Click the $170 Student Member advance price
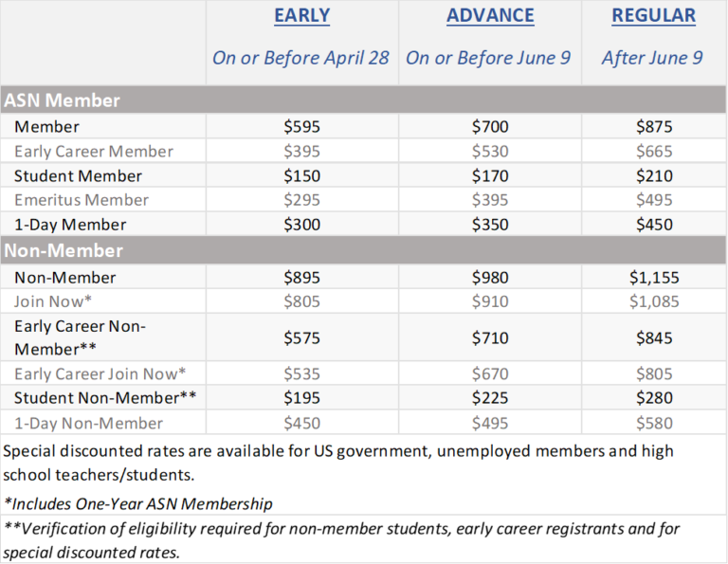The height and width of the screenshot is (564, 728). point(490,176)
